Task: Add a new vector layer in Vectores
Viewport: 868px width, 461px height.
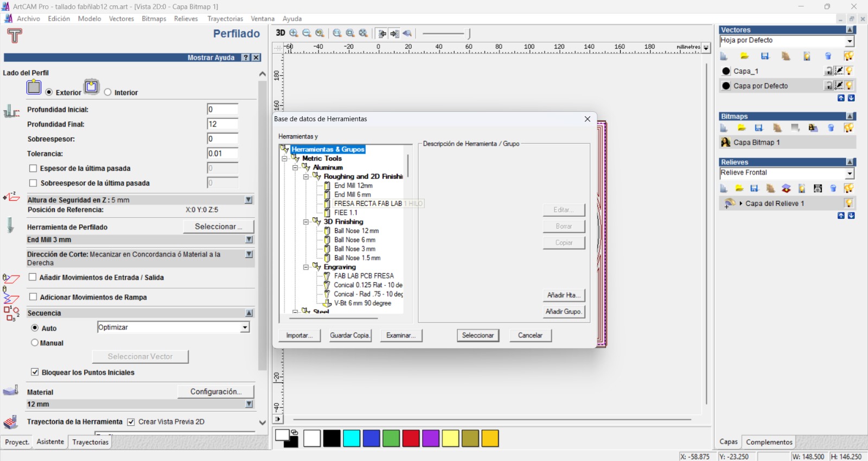Action: click(724, 56)
